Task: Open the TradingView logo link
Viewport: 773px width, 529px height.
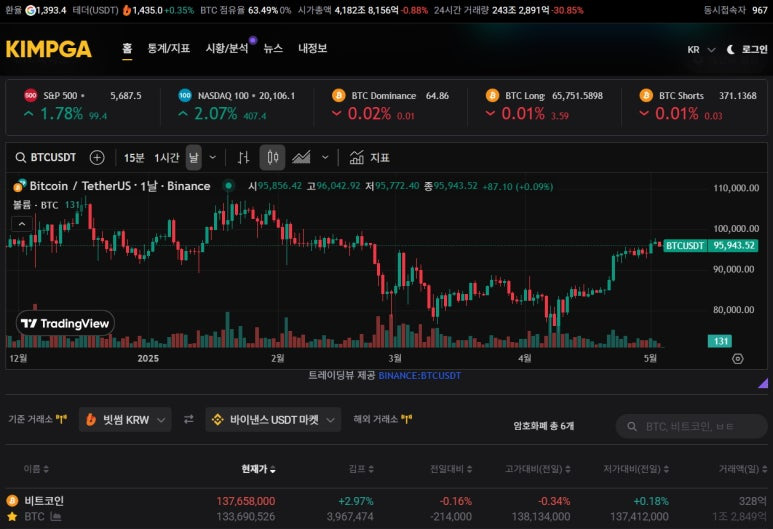Action: [65, 323]
